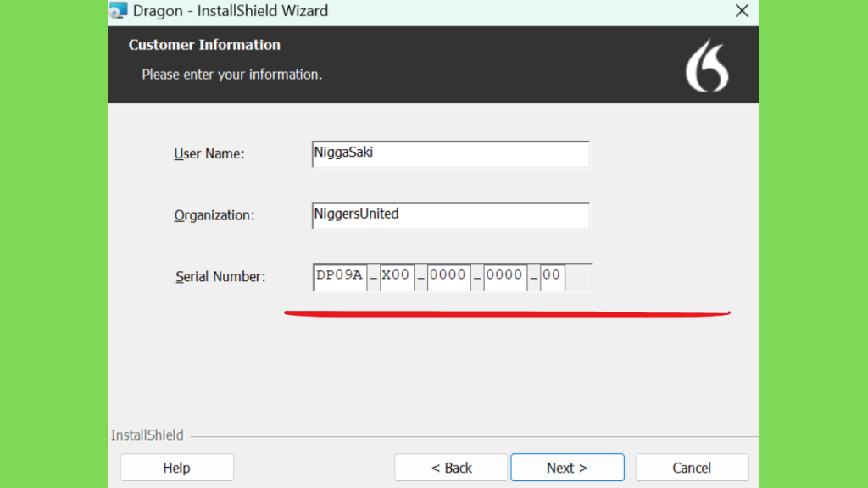Select the first 0000 serial segment
Image resolution: width=868 pixels, height=488 pixels.
448,277
